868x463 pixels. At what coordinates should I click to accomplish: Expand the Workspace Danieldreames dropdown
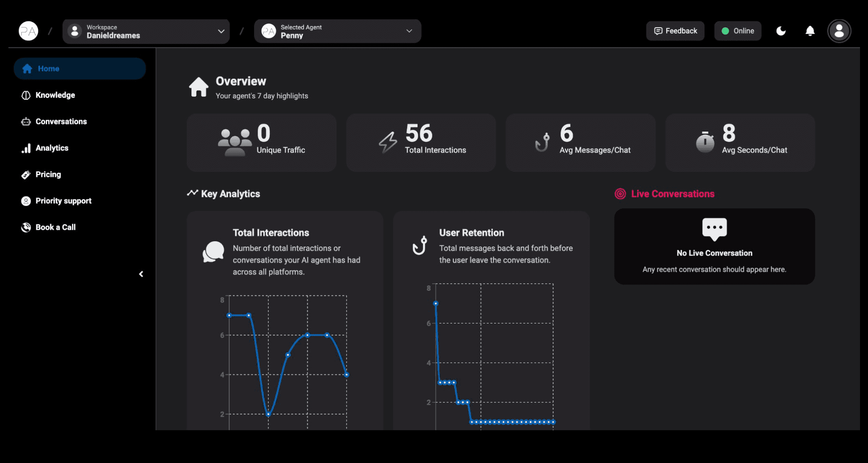pos(146,32)
